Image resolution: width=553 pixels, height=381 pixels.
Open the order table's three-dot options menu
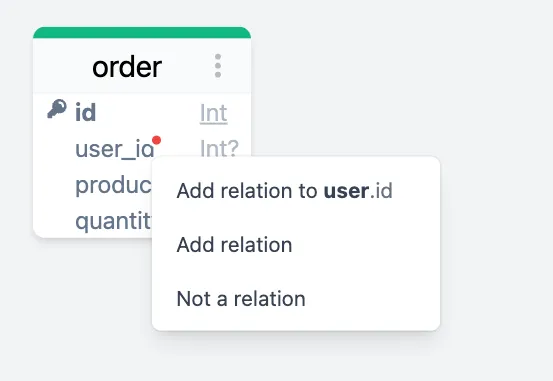pyautogui.click(x=218, y=66)
